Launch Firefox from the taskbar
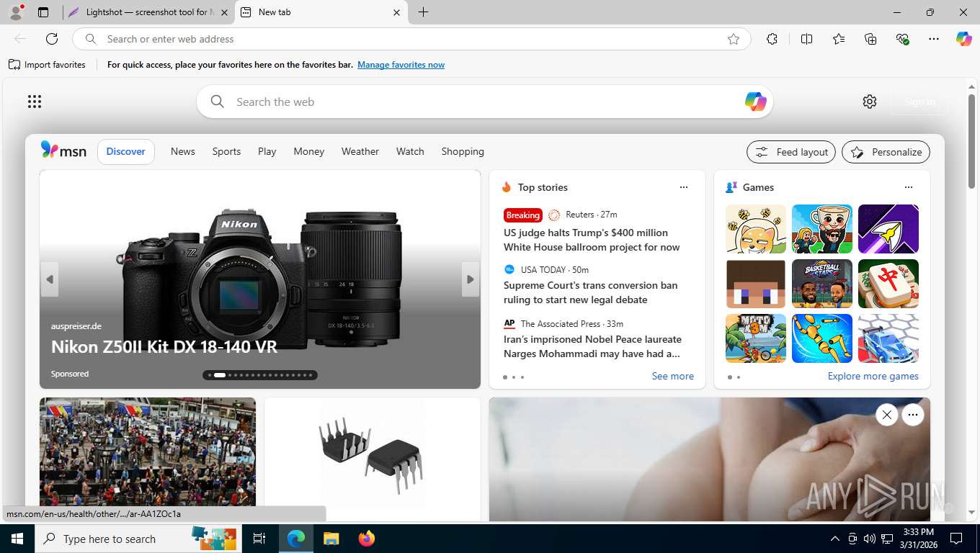The image size is (980, 553). pos(366,539)
